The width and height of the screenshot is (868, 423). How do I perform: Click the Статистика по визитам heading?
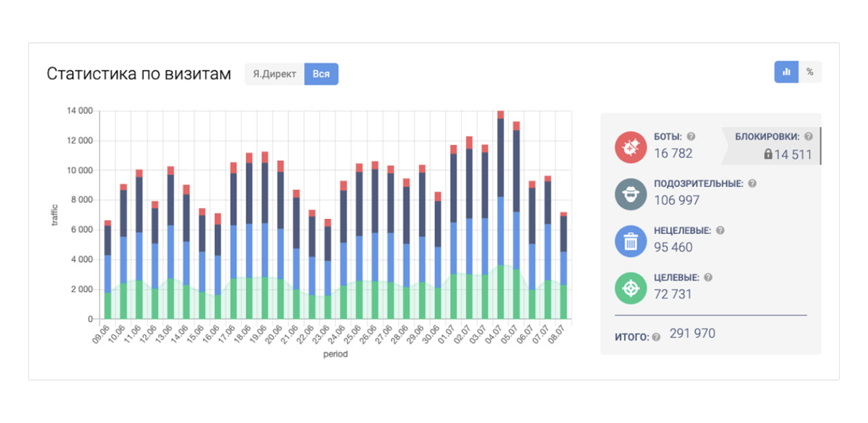138,74
